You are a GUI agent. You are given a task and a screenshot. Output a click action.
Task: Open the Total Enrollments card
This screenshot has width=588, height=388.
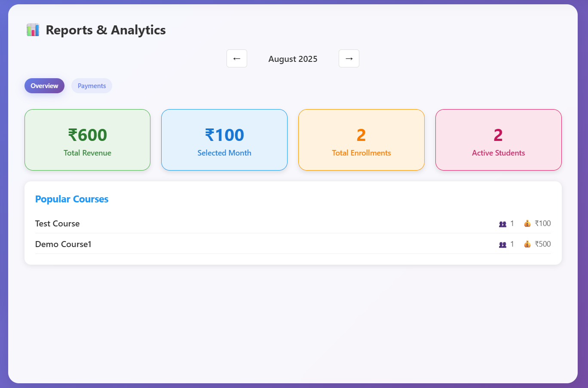[x=361, y=140]
